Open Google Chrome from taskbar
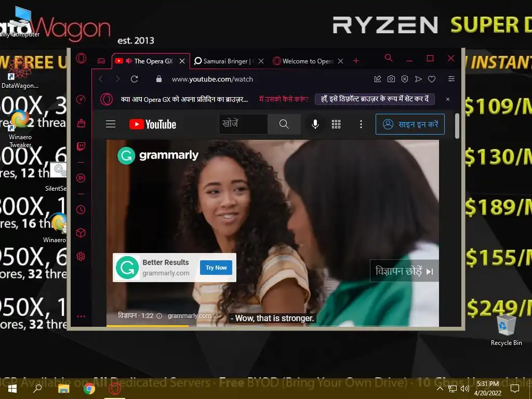This screenshot has width=532, height=399. (89, 389)
